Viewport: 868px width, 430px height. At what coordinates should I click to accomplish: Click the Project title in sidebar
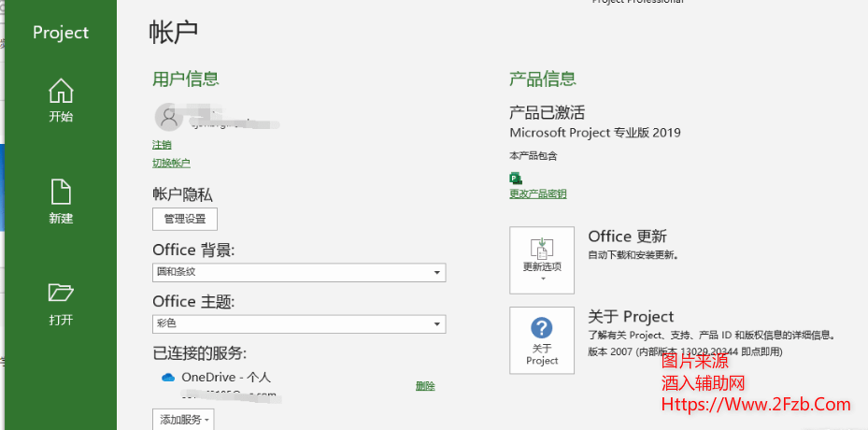click(61, 32)
